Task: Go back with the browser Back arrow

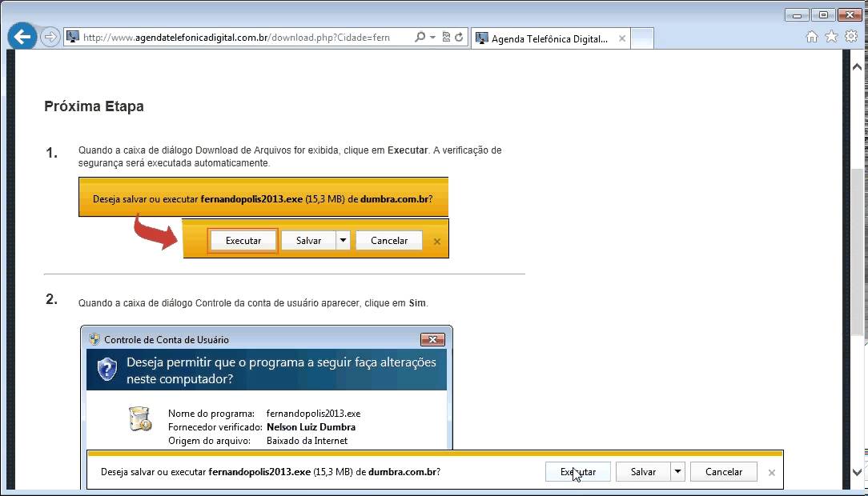Action: [x=22, y=37]
